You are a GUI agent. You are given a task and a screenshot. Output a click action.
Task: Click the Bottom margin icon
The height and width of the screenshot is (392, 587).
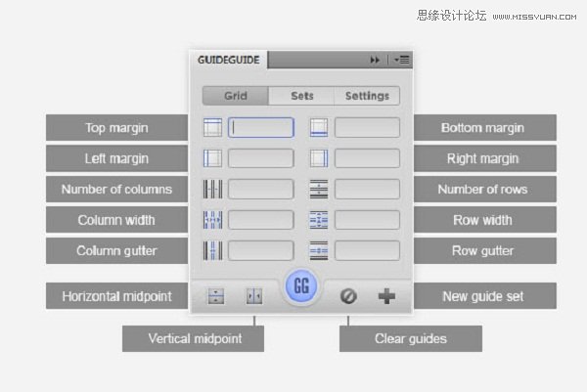coord(319,127)
